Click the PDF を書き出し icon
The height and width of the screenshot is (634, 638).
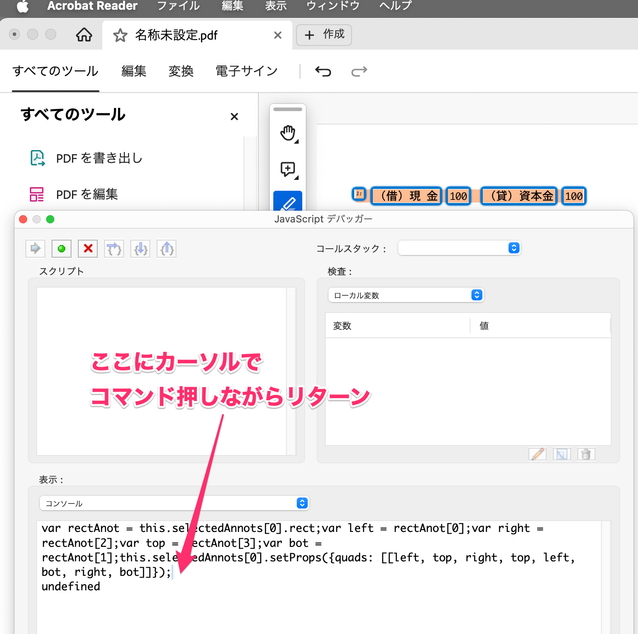pyautogui.click(x=37, y=158)
